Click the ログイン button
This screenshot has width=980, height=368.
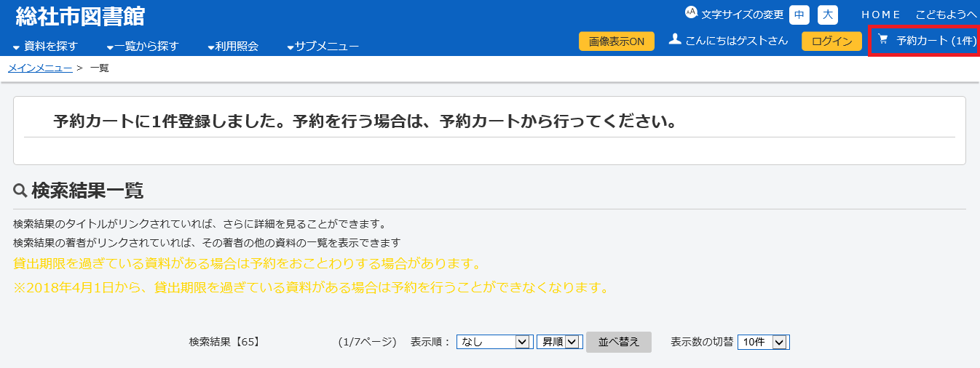tap(831, 41)
